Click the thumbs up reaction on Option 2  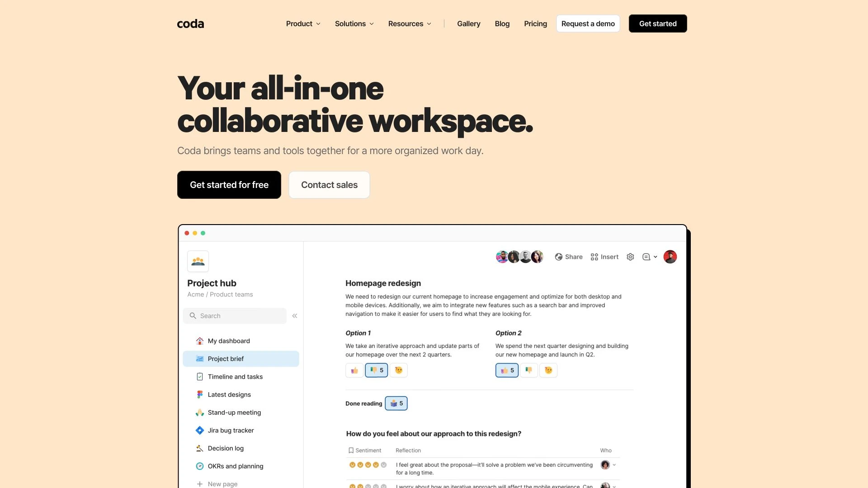coord(506,370)
